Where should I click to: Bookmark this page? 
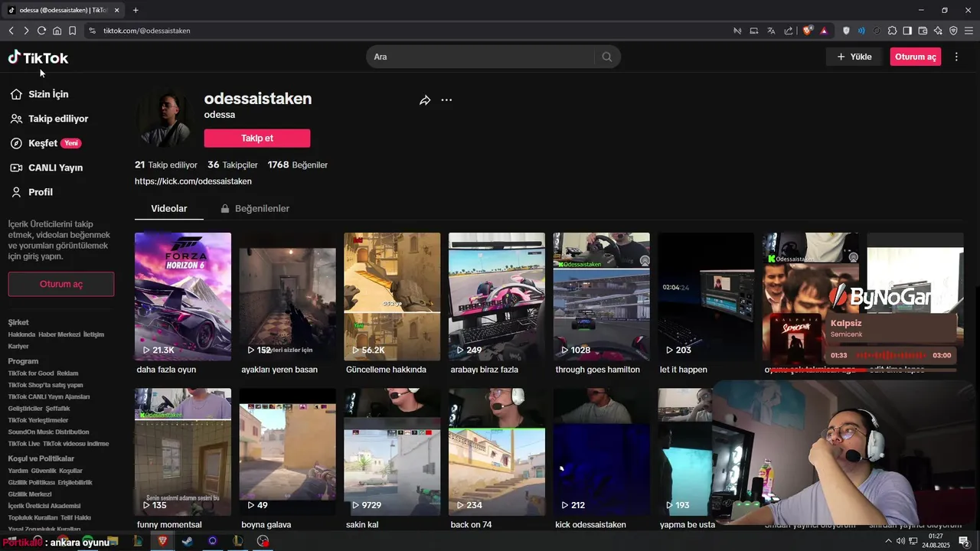click(x=72, y=31)
